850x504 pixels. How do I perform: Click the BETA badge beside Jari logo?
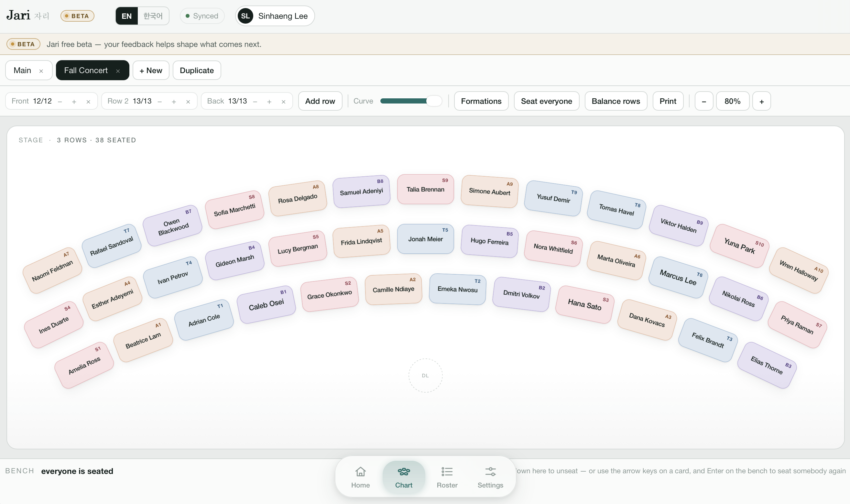pos(77,16)
